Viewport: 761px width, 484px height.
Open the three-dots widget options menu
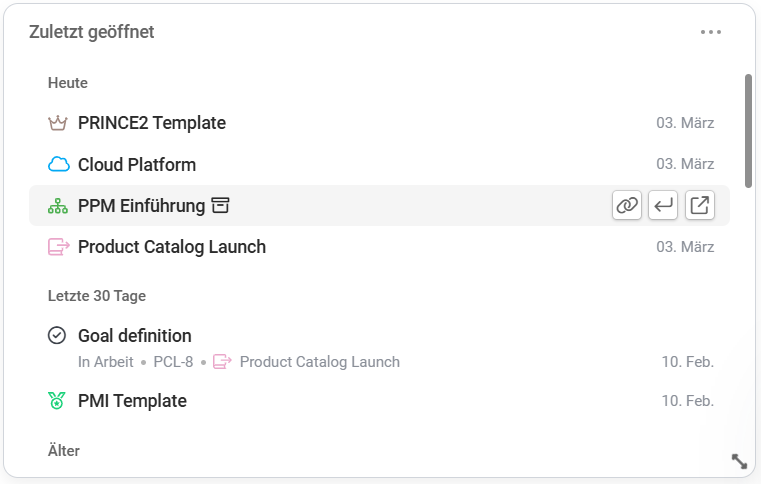click(x=711, y=32)
